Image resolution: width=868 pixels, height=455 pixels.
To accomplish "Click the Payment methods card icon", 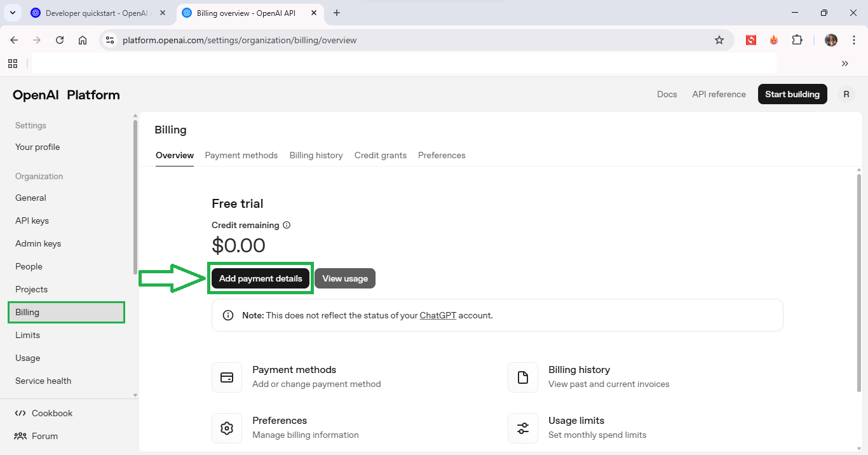I will tap(227, 377).
